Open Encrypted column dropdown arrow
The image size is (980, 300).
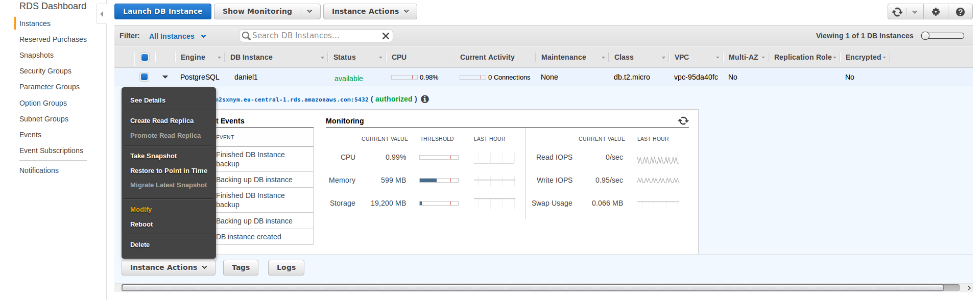point(884,58)
